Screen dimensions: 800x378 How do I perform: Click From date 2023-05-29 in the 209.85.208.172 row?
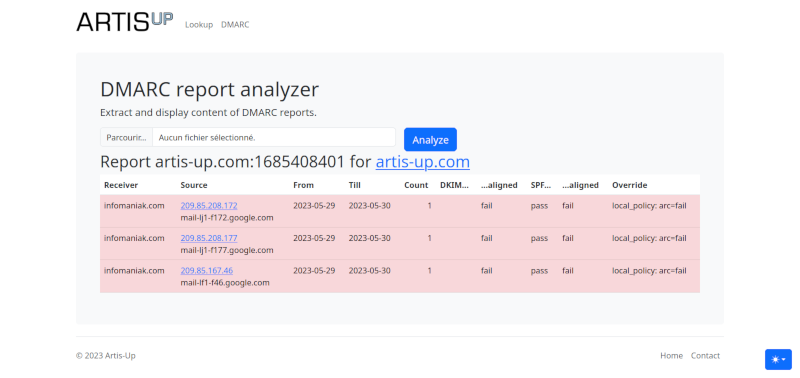[314, 206]
